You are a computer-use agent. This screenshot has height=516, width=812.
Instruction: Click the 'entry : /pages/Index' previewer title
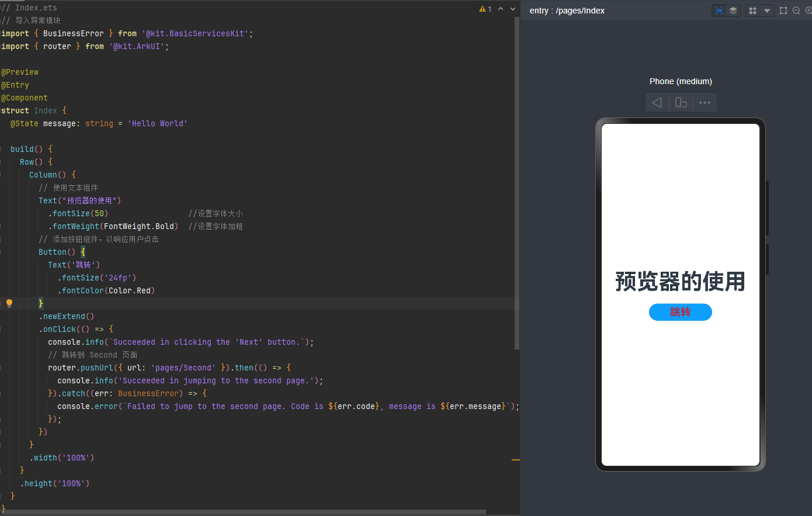point(567,11)
